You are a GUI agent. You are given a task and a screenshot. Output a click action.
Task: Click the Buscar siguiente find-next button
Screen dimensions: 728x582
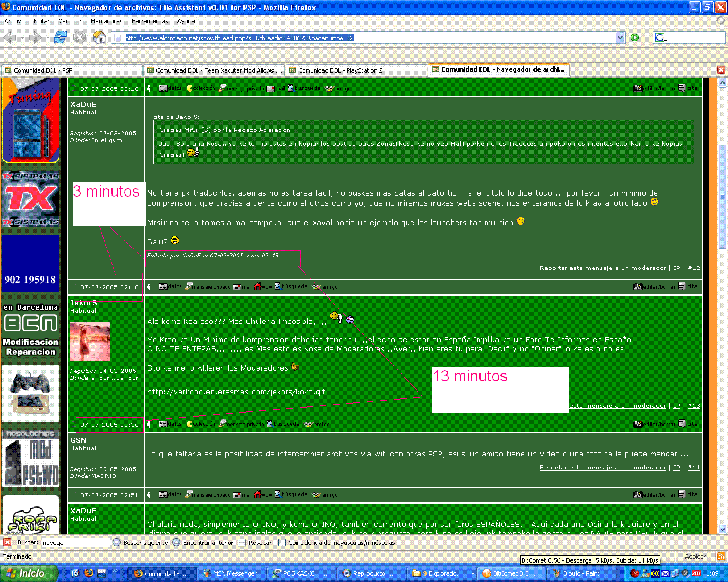click(140, 543)
